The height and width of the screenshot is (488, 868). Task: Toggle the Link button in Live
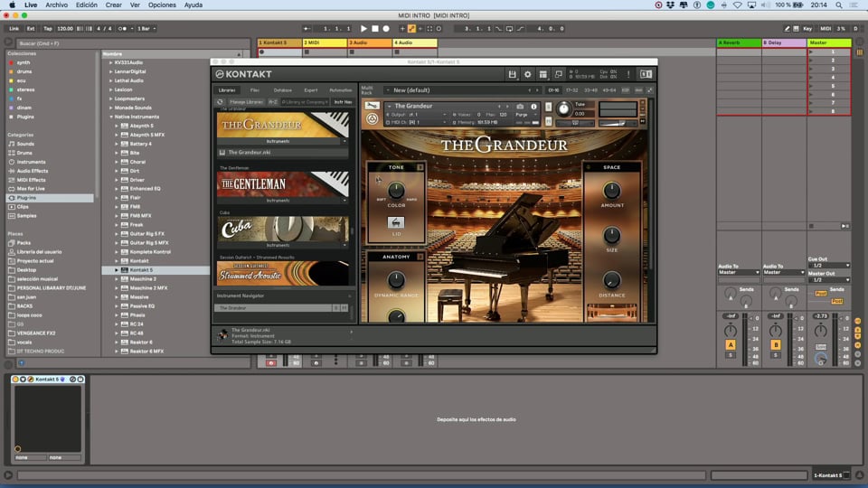pos(14,29)
